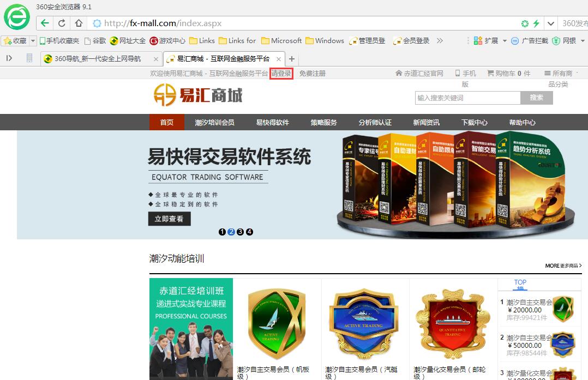Go back with the green back arrow
This screenshot has width=588, height=380.
(x=45, y=23)
